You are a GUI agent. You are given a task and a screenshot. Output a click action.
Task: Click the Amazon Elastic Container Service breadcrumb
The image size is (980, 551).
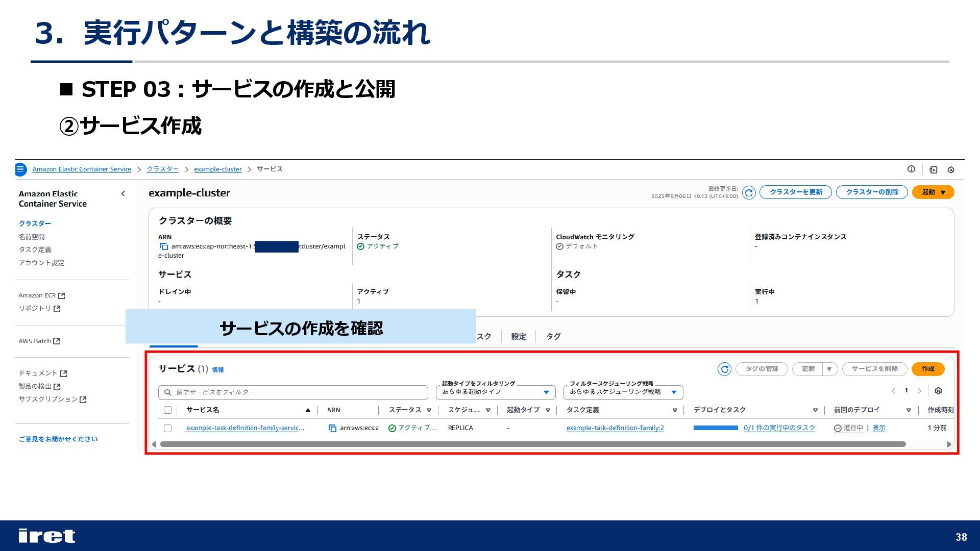pos(82,169)
